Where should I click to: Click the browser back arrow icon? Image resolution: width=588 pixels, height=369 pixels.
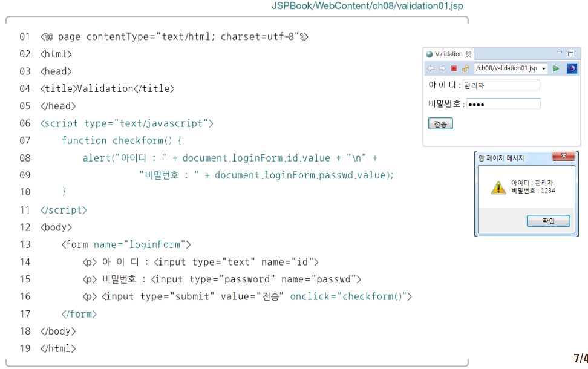coord(431,68)
